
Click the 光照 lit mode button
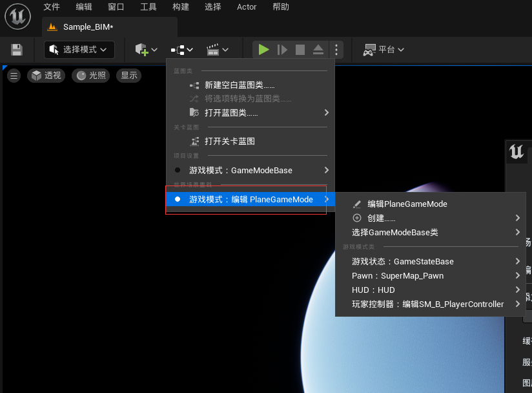click(90, 76)
